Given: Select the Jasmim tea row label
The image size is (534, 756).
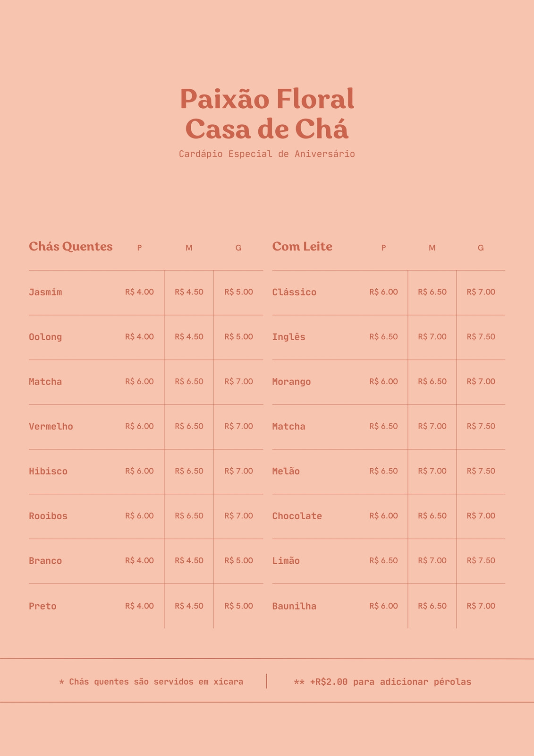Looking at the screenshot, I should pos(45,292).
